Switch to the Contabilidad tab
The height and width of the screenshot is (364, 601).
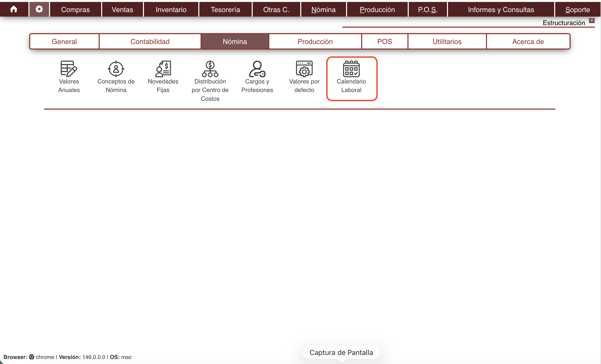[x=150, y=41]
